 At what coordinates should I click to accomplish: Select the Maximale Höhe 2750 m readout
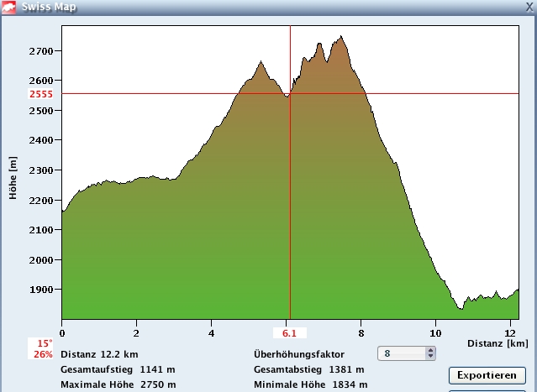[118, 384]
